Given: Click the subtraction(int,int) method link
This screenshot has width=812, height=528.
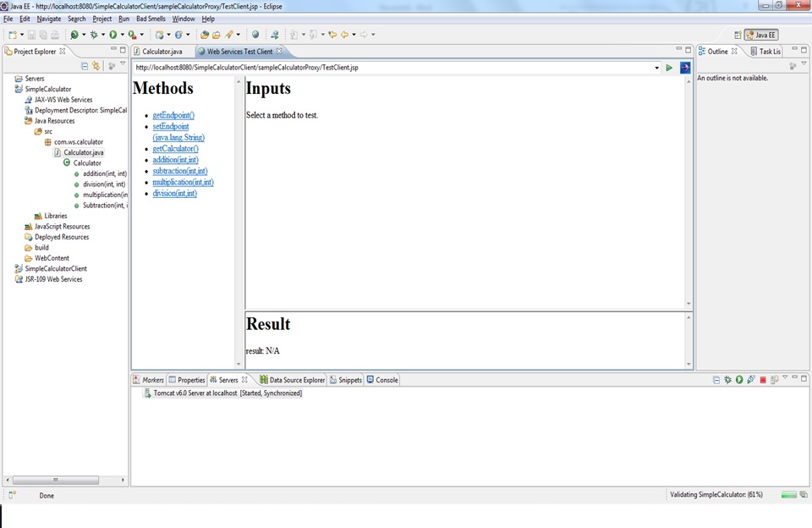Looking at the screenshot, I should [x=179, y=171].
